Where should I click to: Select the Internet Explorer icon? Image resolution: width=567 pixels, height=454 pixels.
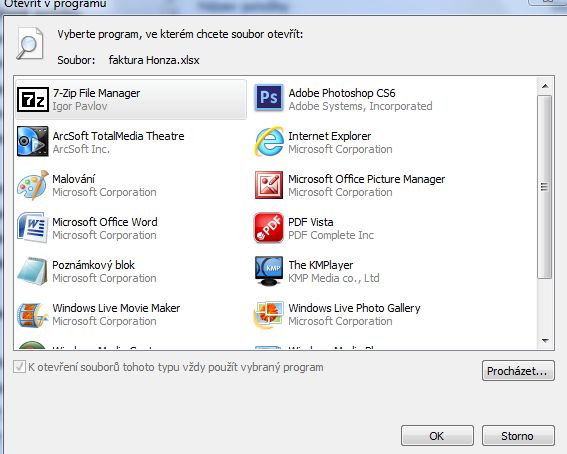pos(269,141)
